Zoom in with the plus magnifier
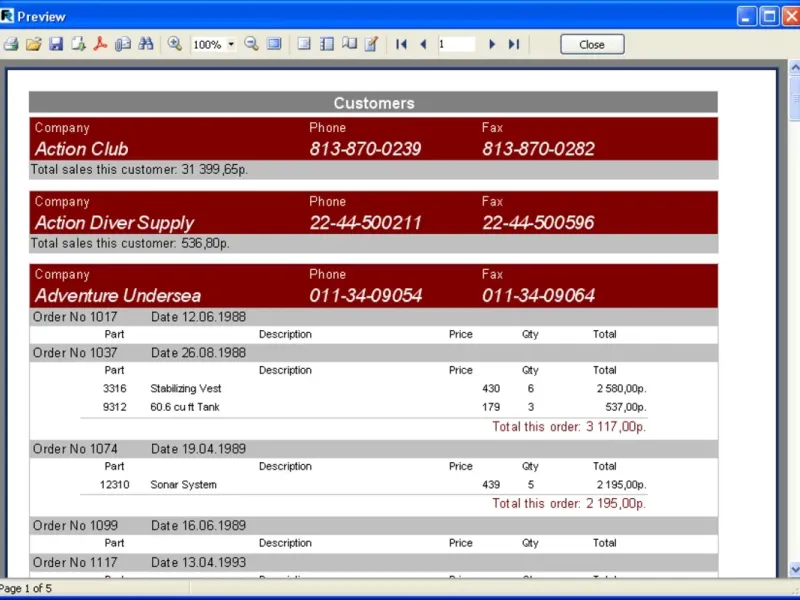 (x=175, y=44)
